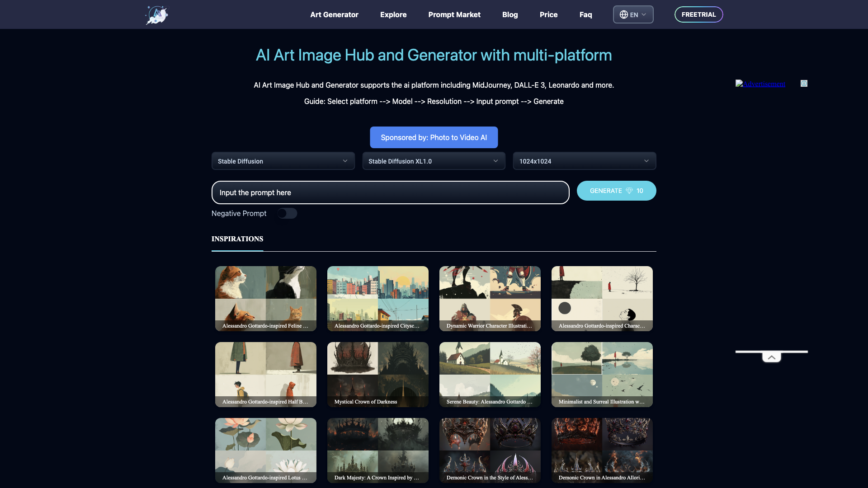Click Sponsored by: Photo to Video AI
868x488 pixels.
[434, 137]
